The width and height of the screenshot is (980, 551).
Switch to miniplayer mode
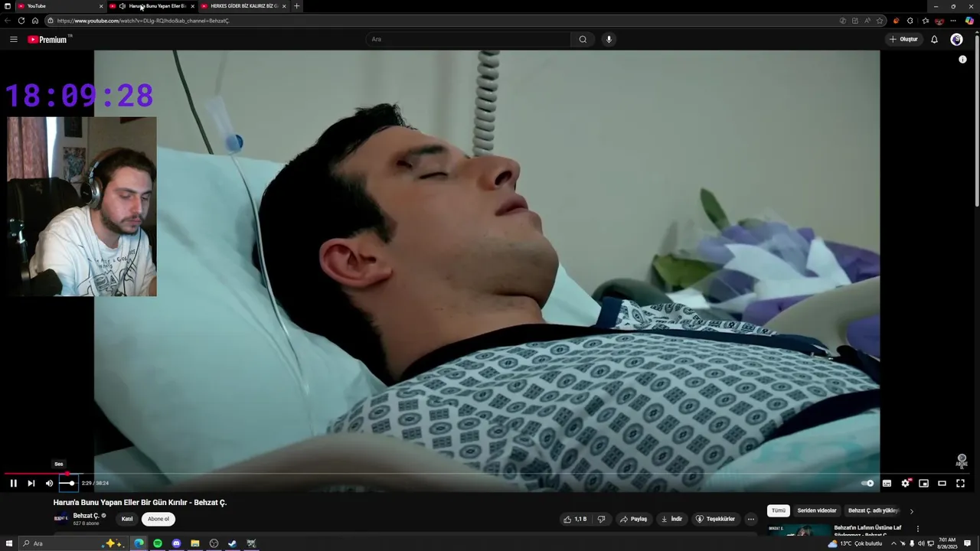pos(923,483)
